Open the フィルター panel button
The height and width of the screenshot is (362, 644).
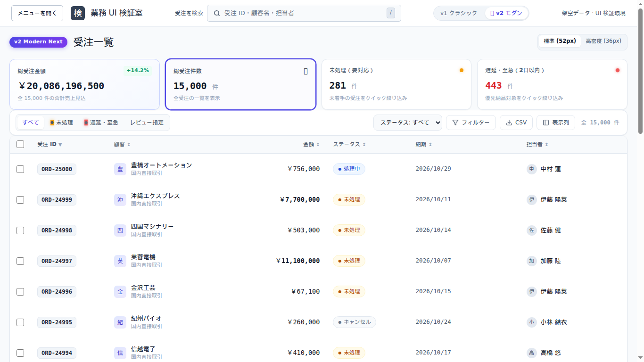[x=471, y=123]
